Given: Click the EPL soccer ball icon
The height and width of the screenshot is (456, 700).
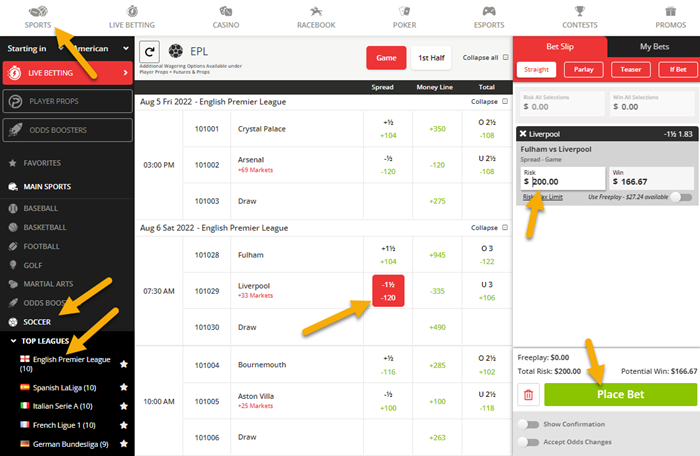Looking at the screenshot, I should (175, 51).
